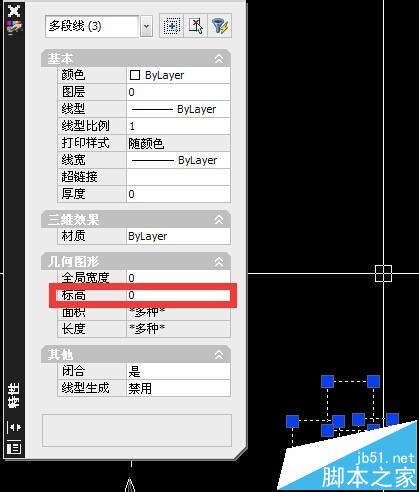Click the 颜色 ByLayer color swatch
The height and width of the screenshot is (492, 419).
135,75
